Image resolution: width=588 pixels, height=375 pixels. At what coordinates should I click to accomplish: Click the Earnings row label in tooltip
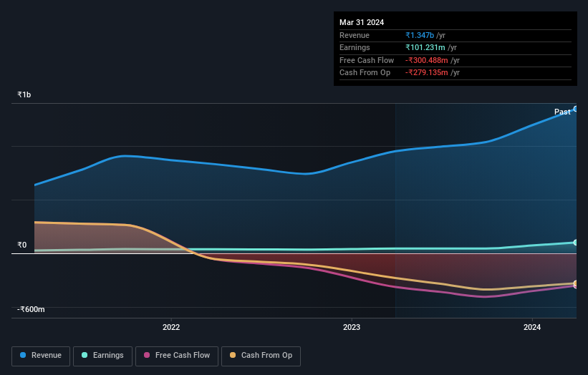pyautogui.click(x=355, y=47)
